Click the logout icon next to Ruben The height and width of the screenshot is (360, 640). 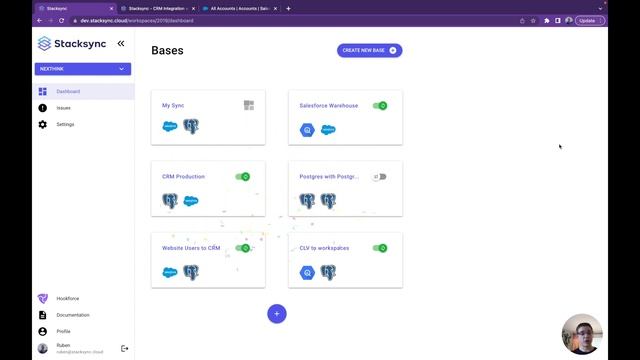[x=124, y=349]
